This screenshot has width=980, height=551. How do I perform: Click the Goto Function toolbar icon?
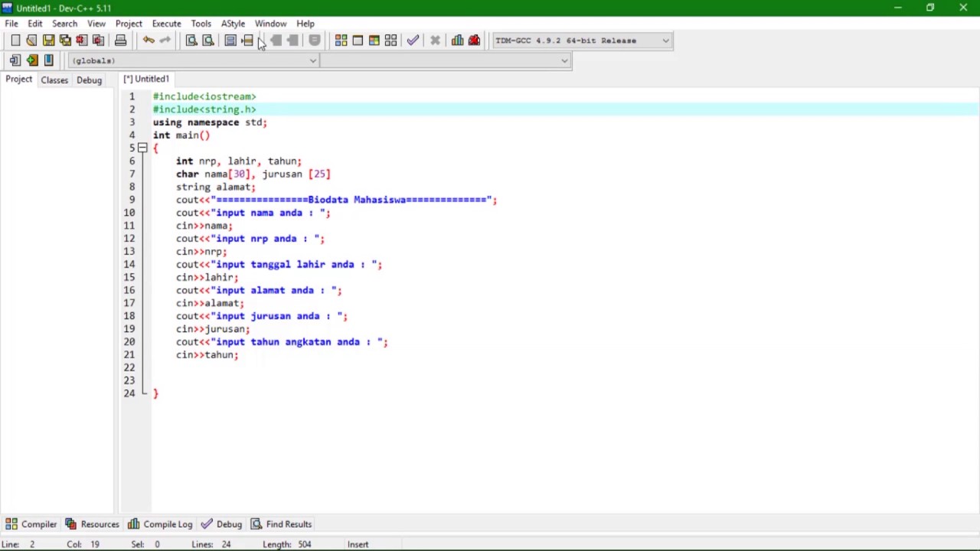click(230, 41)
